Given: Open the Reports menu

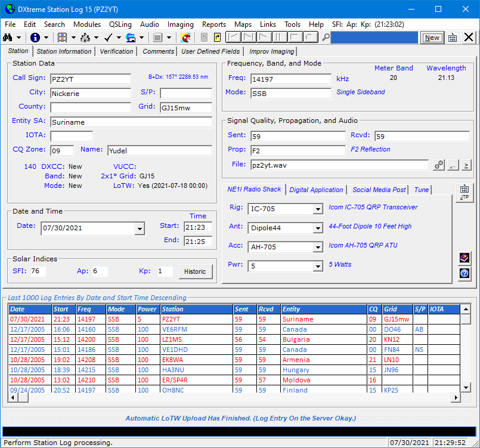Looking at the screenshot, I should 213,24.
